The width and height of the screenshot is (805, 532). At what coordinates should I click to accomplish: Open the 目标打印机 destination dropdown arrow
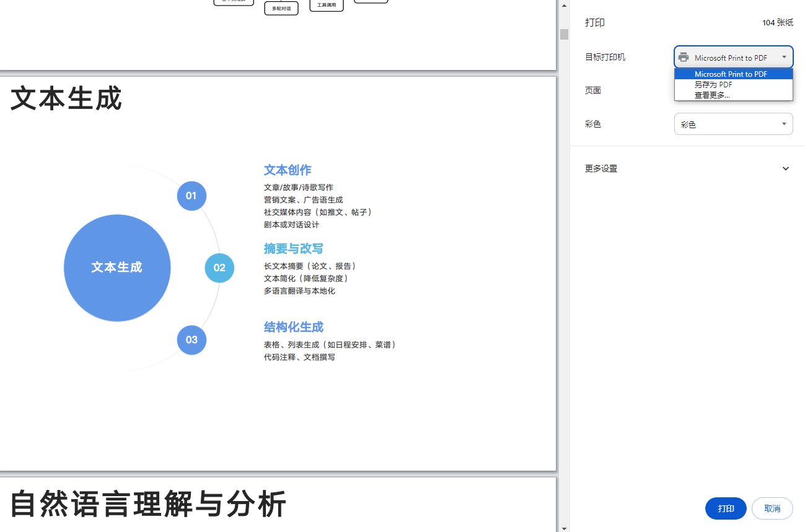pos(784,57)
